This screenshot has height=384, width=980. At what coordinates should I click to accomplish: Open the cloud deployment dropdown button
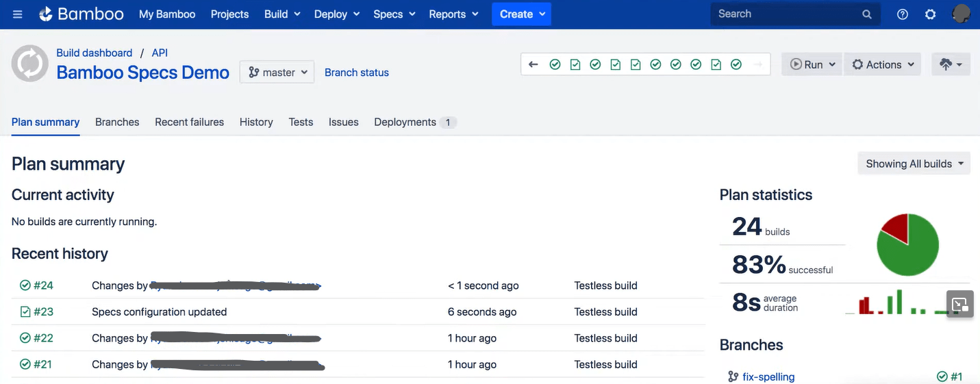[951, 64]
